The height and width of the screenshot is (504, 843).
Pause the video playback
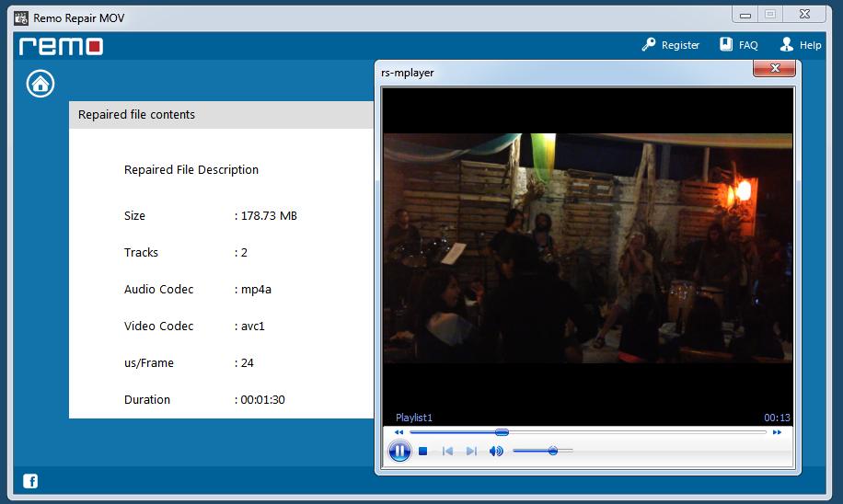coord(399,451)
